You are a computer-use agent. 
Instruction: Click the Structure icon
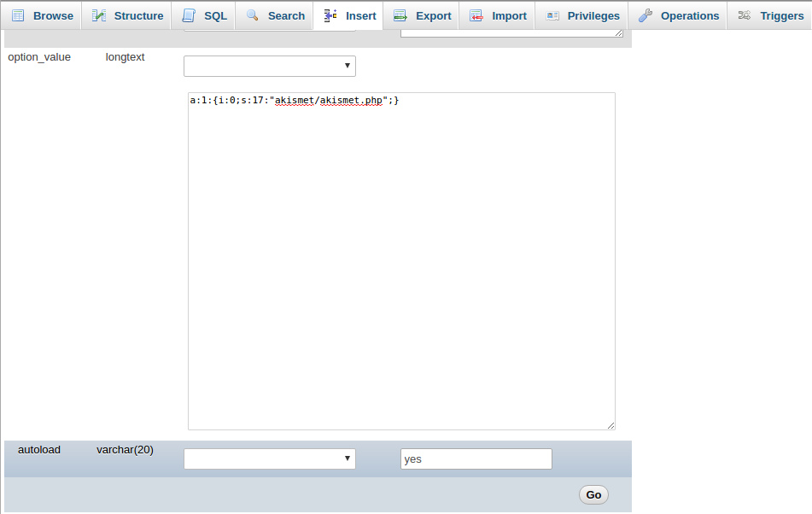pos(100,15)
